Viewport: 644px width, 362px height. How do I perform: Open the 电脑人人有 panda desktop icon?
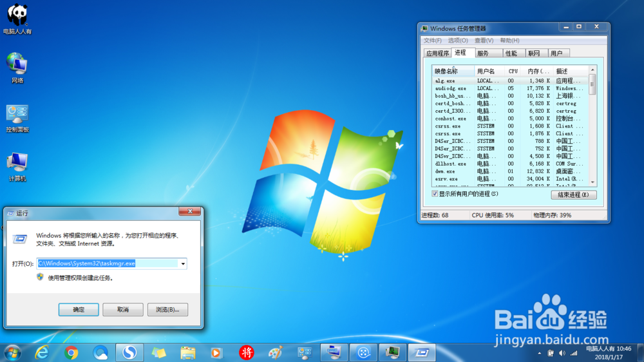pyautogui.click(x=17, y=19)
